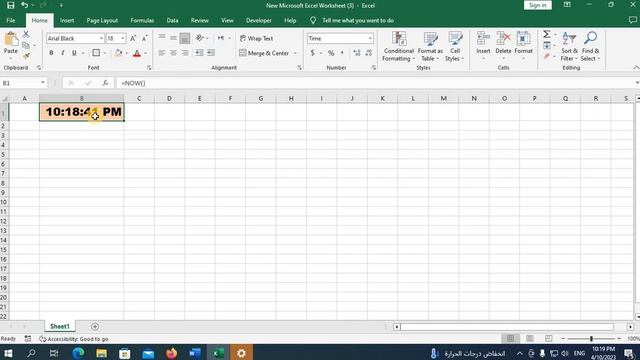Screen dimensions: 640x360
Task: Click Accessibility: Good to go
Action: [74, 339]
